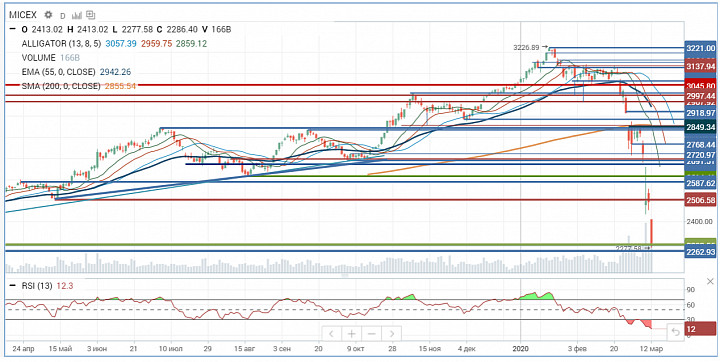Click the '3 сен' date axis label
This screenshot has height=362, width=720.
click(x=283, y=349)
